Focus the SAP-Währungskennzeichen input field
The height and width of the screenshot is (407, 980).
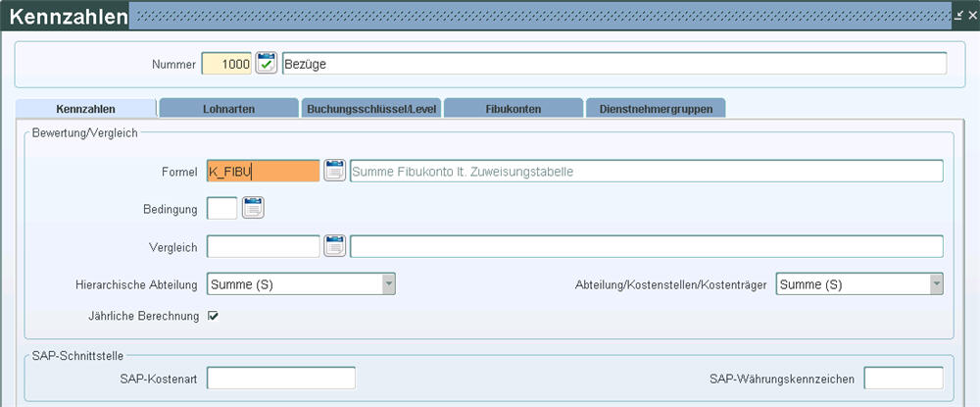(903, 378)
